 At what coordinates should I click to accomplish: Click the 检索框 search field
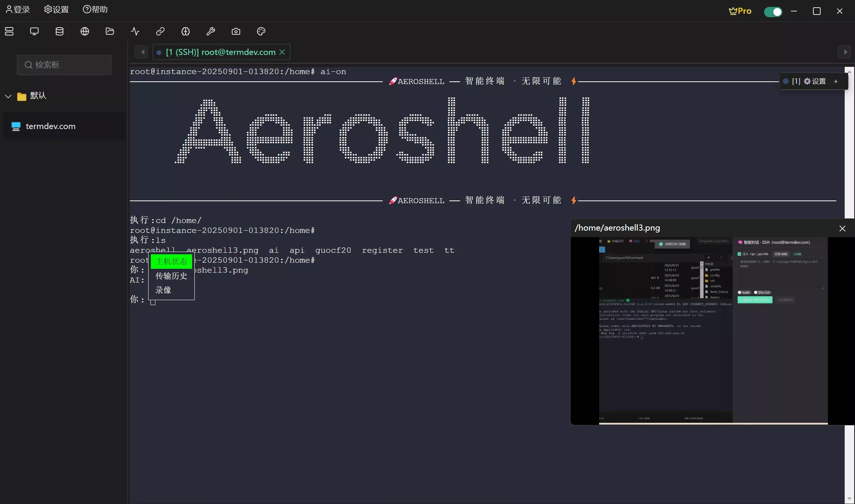[64, 65]
